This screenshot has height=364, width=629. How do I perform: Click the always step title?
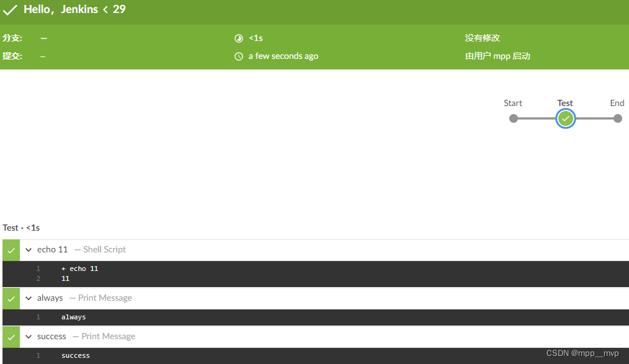50,298
